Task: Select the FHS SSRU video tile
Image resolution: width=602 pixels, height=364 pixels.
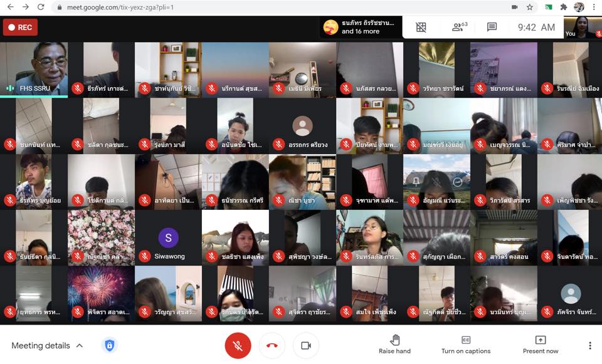Action: coord(34,69)
